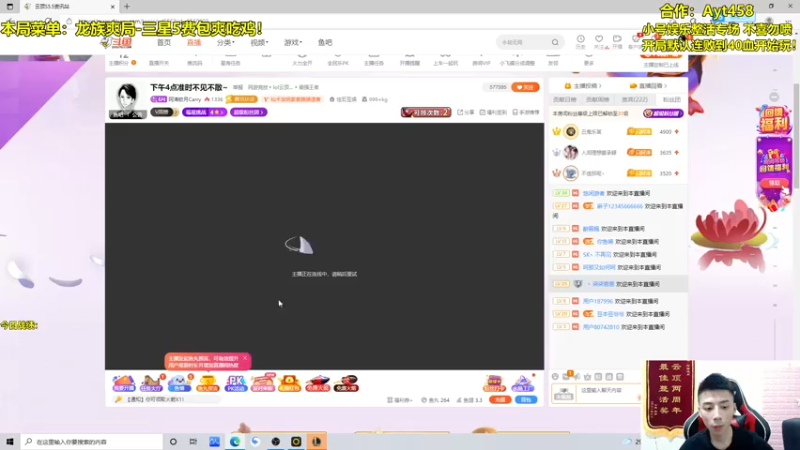Click username 麻子12345666666 in chat
Viewport: 800px width, 450px height.
pos(619,206)
